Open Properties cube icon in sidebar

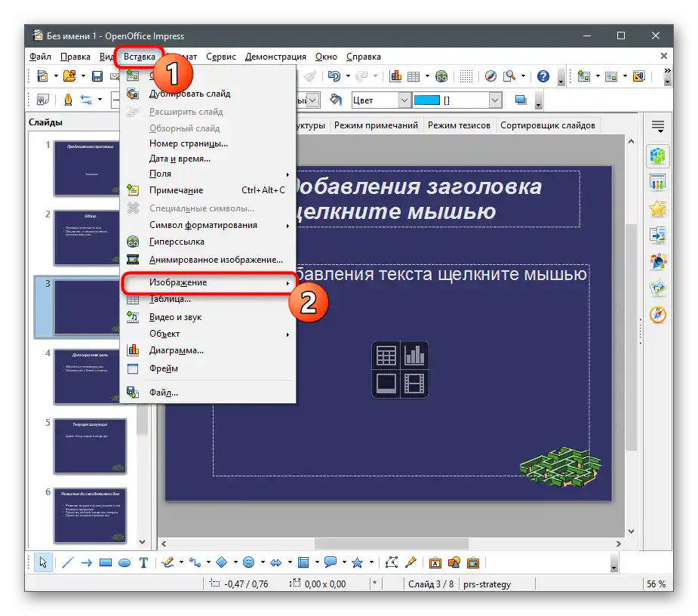(x=657, y=156)
